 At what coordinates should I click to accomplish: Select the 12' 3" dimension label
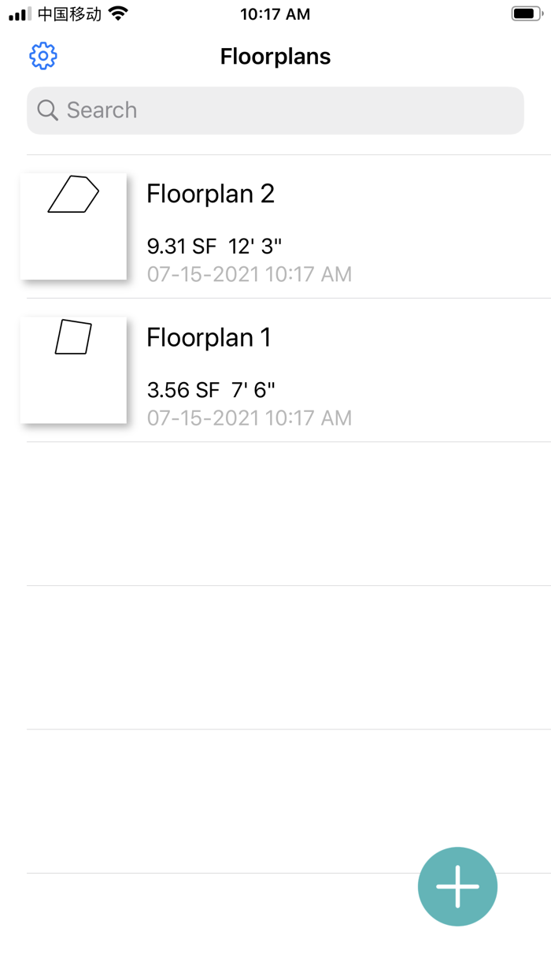pyautogui.click(x=256, y=245)
